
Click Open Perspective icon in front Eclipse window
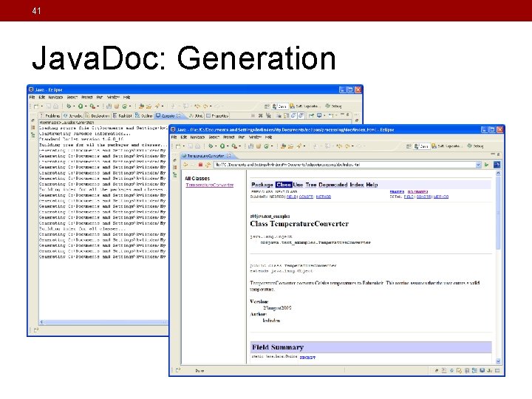coord(409,146)
